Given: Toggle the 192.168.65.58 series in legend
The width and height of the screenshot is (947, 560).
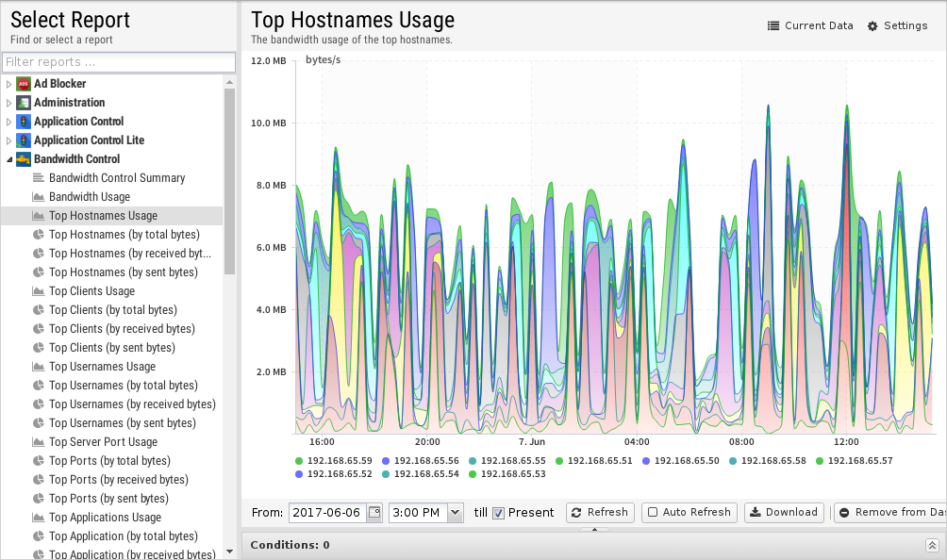Looking at the screenshot, I should [x=768, y=460].
